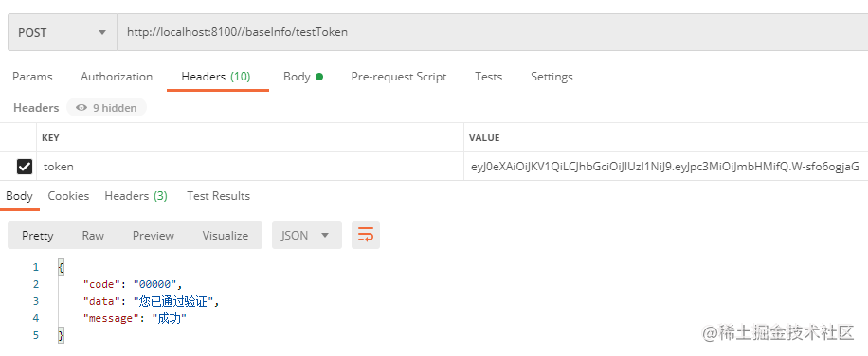The height and width of the screenshot is (356, 868).
Task: Open the request Body tab
Action: 303,77
